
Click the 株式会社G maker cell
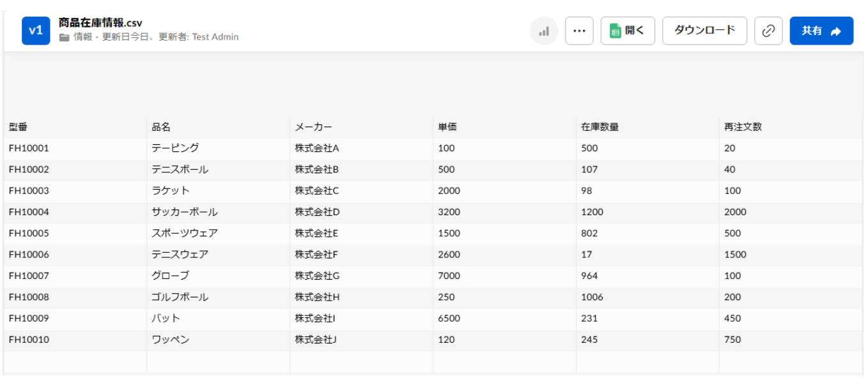click(317, 276)
